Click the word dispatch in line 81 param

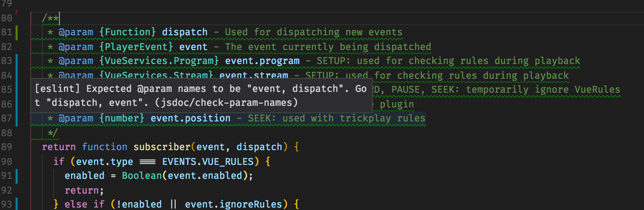(x=185, y=32)
